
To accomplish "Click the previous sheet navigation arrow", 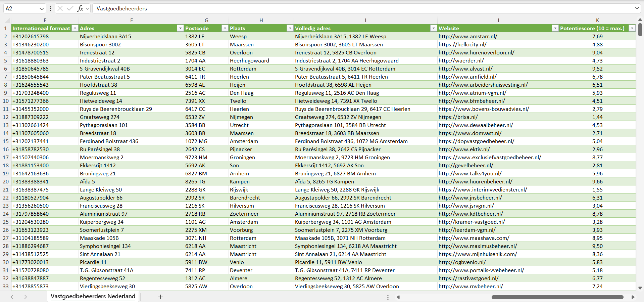I will tap(12, 297).
